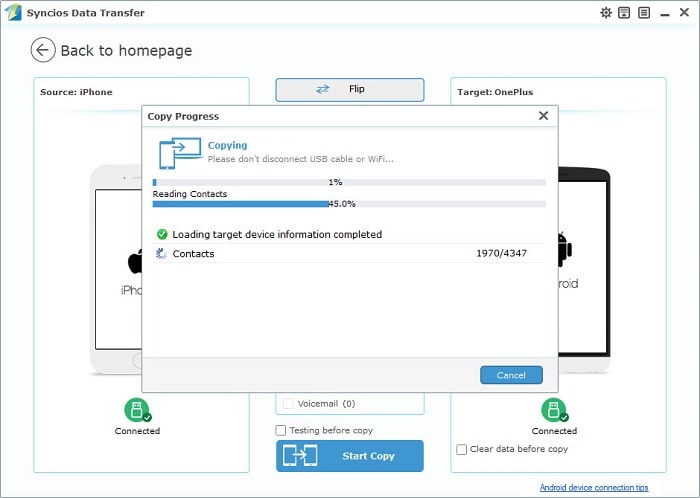
Task: Click the 'Copy Progress' dialog title
Action: (183, 116)
